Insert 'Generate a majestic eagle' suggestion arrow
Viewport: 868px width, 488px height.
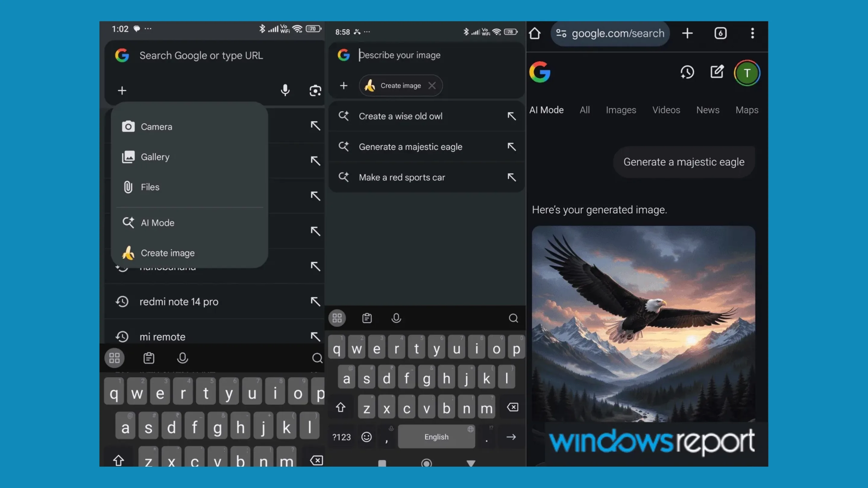tap(511, 146)
